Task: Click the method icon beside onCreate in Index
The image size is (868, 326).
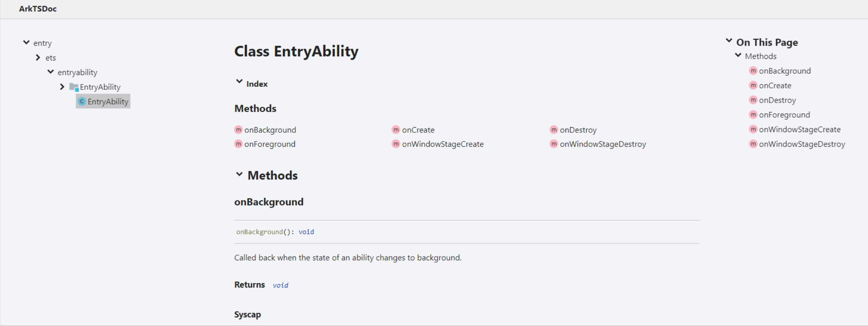Action: click(396, 130)
